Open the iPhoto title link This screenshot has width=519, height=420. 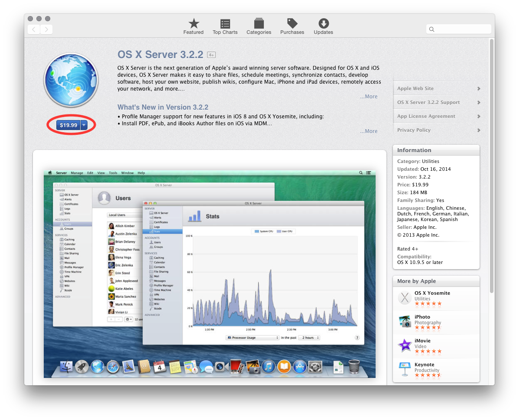click(x=422, y=317)
